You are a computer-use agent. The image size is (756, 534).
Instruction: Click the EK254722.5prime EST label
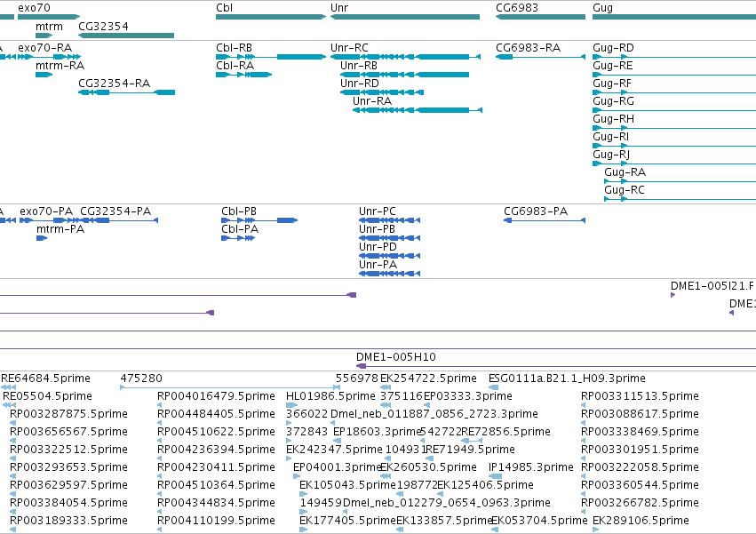click(428, 379)
